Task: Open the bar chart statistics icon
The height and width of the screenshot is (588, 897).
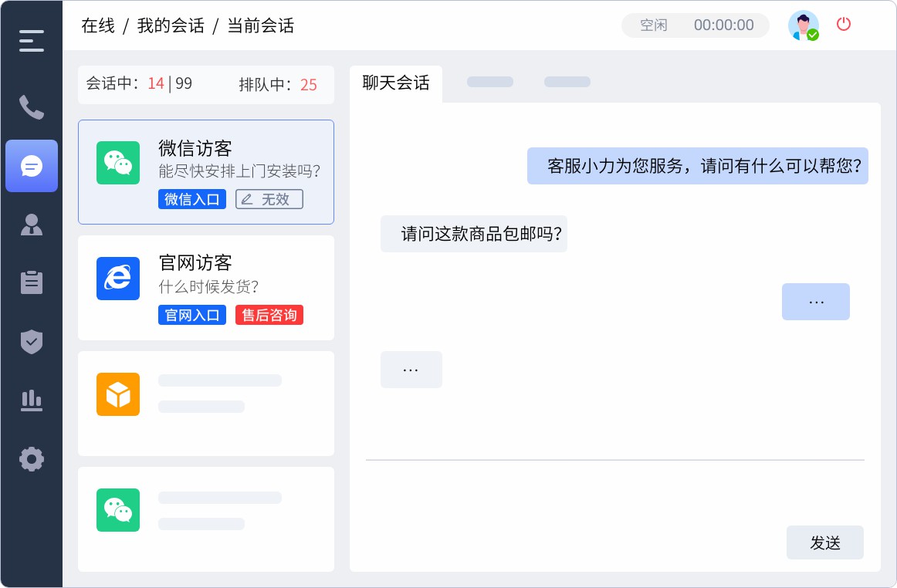Action: coord(32,400)
